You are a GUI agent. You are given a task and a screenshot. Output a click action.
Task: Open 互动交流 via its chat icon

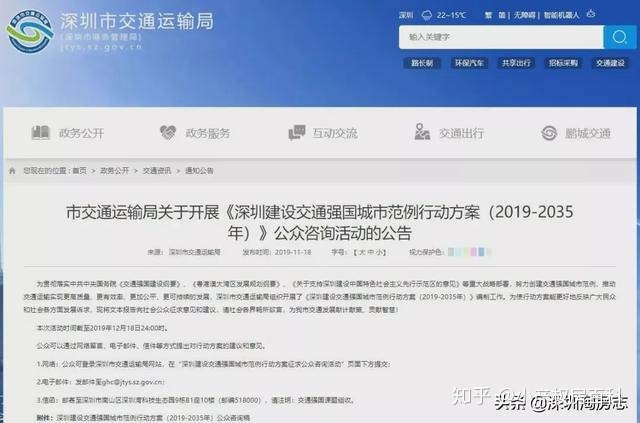[x=297, y=133]
